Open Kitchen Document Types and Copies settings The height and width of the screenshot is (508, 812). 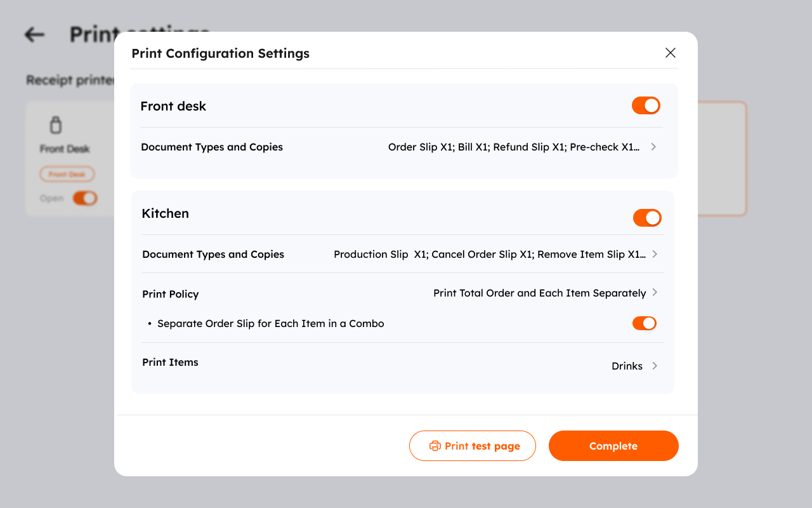[x=656, y=254]
